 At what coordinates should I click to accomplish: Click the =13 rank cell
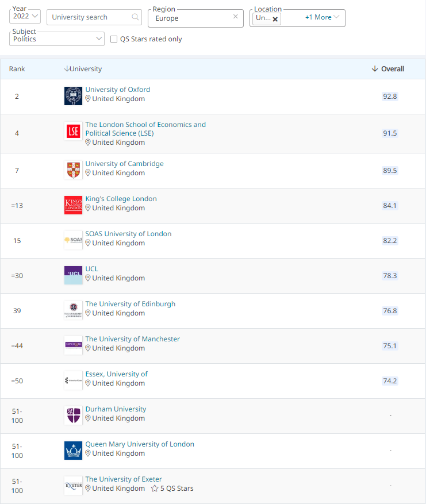[17, 205]
